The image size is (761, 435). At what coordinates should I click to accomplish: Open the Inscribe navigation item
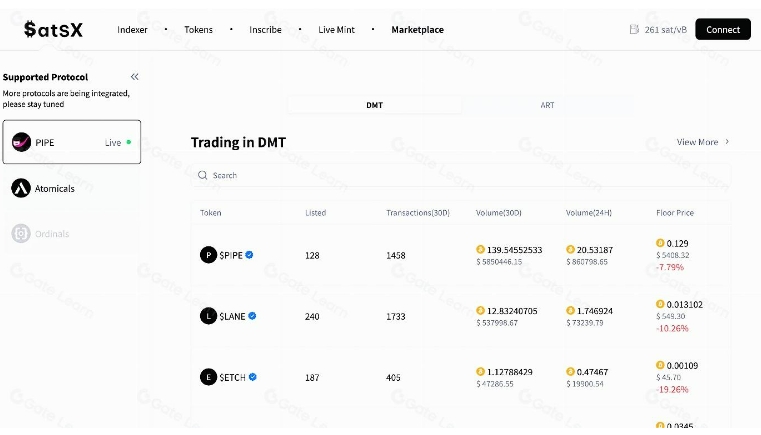(x=265, y=30)
